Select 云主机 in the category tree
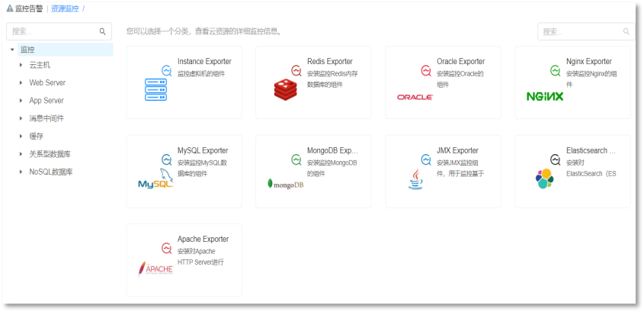The image size is (644, 312). [x=40, y=65]
